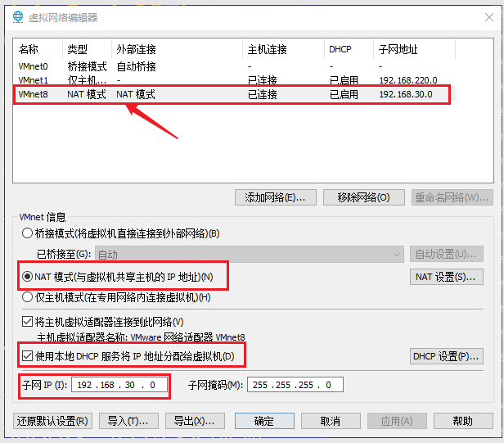The image size is (504, 443).
Task: Select the NAT 模式 radio button
Action: tap(27, 277)
